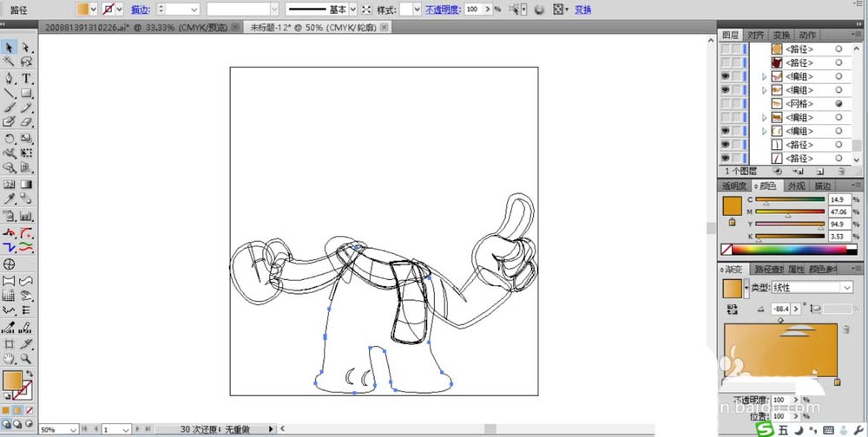This screenshot has height=437, width=868.
Task: Open the fill color dropdown in control bar
Action: pos(94,10)
